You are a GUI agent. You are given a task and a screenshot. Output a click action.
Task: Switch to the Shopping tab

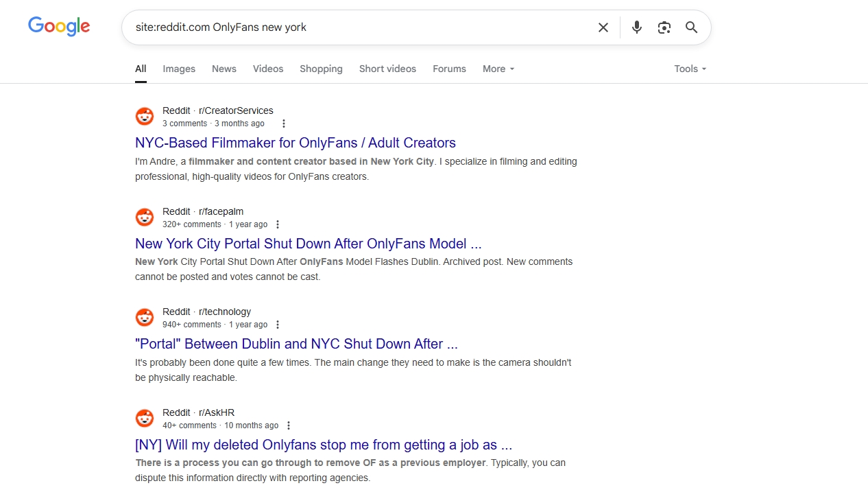click(x=321, y=69)
